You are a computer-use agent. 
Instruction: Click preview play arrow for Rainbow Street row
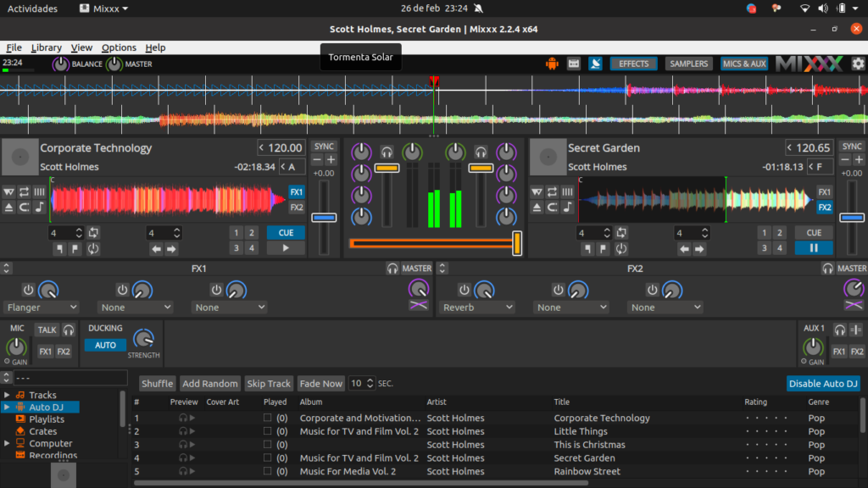(192, 471)
